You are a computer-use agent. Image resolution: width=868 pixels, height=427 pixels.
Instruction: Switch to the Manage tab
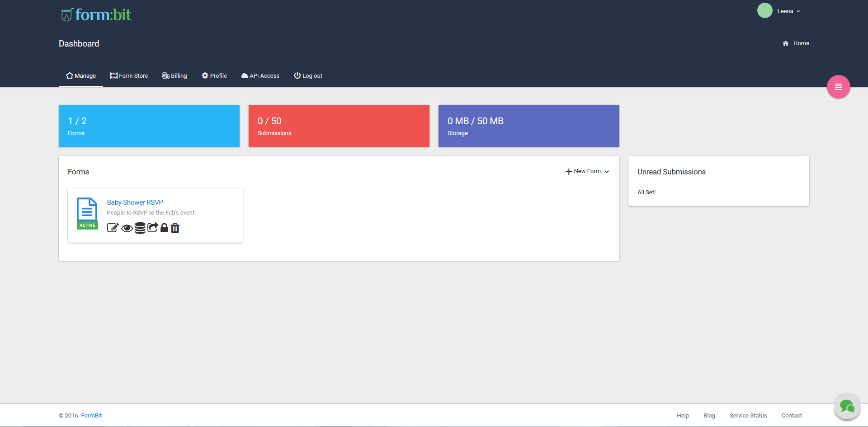coord(81,76)
